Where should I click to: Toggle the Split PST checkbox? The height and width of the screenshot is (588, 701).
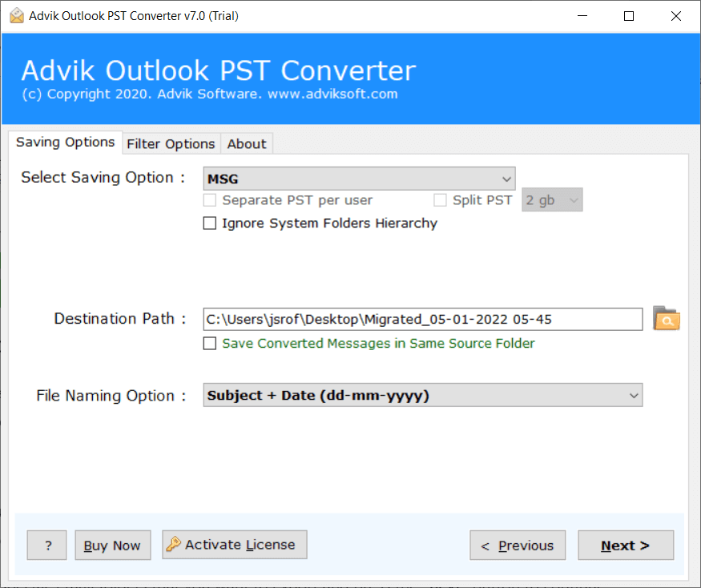440,200
